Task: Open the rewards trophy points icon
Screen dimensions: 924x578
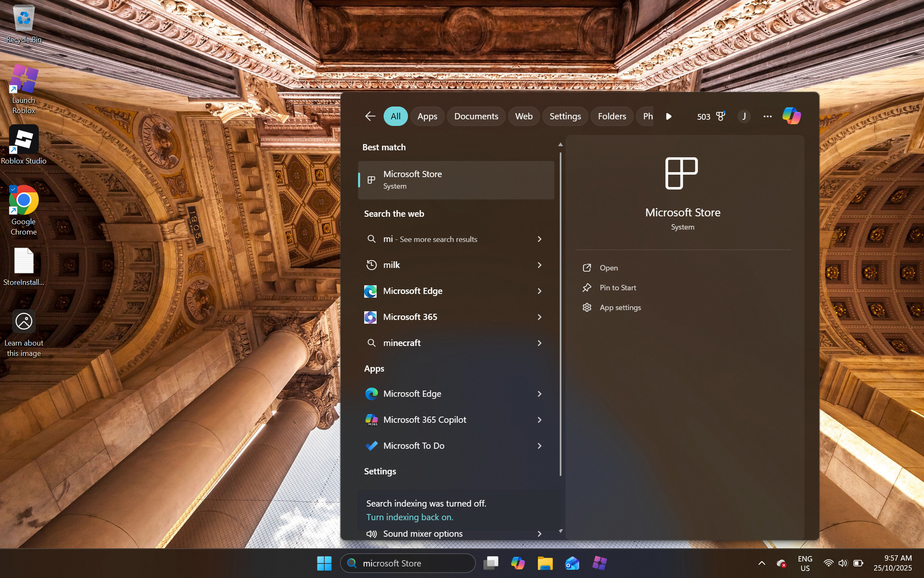Action: [x=720, y=116]
